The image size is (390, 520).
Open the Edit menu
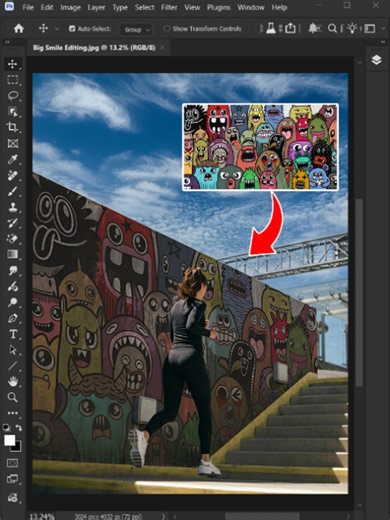point(47,7)
